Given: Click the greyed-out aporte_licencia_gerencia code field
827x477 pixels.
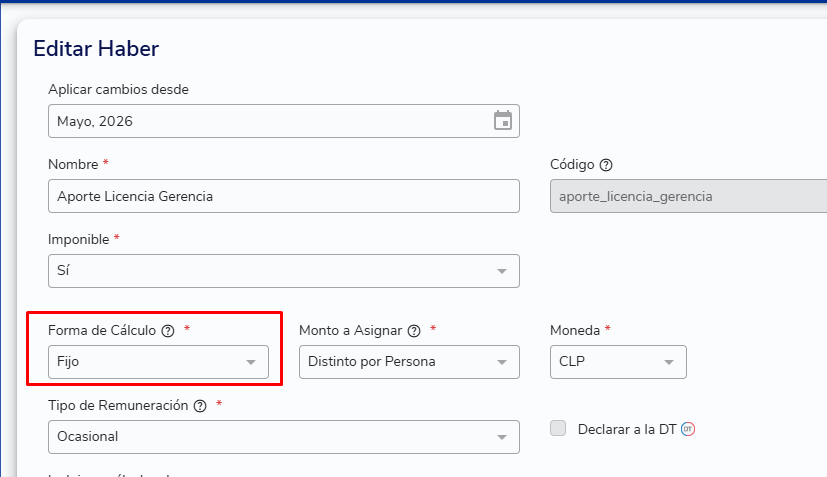Looking at the screenshot, I should pyautogui.click(x=688, y=196).
